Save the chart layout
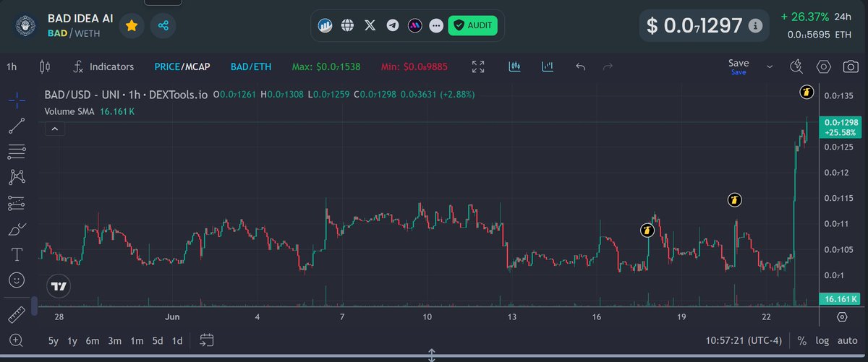The image size is (868, 362). (739, 66)
